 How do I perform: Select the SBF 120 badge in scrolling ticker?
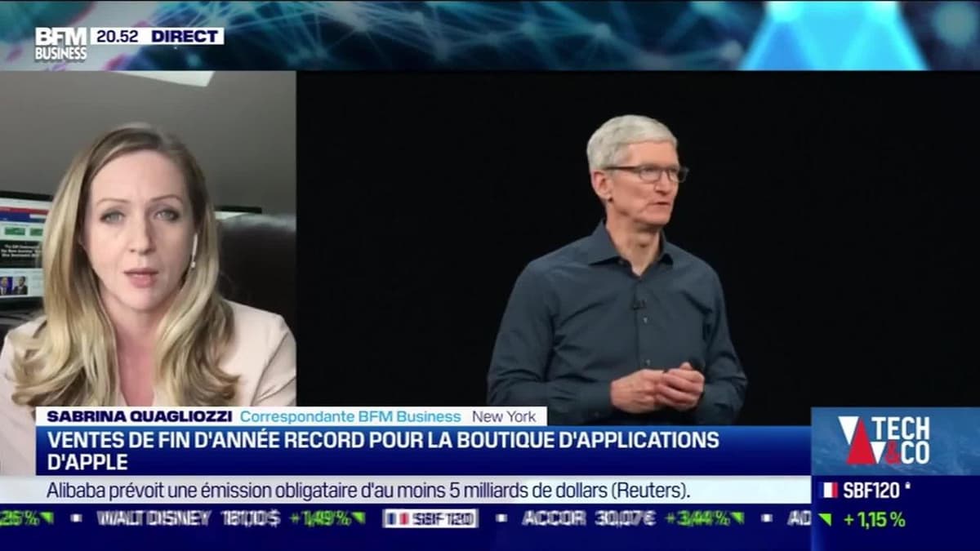pos(430,518)
